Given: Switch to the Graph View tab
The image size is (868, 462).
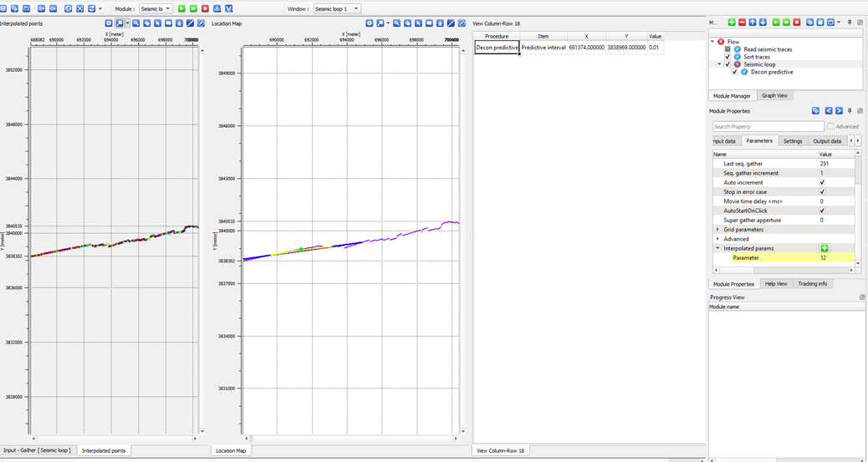Looking at the screenshot, I should tap(774, 96).
